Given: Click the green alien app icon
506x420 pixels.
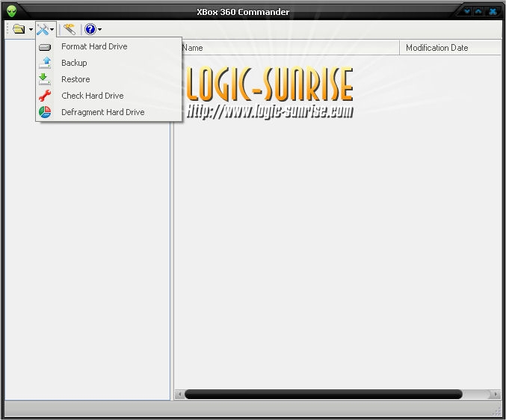Looking at the screenshot, I should (12, 11).
